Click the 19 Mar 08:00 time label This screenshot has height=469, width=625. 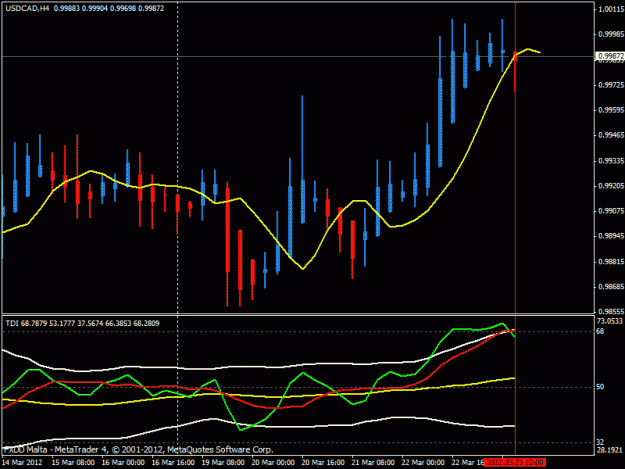[x=223, y=463]
